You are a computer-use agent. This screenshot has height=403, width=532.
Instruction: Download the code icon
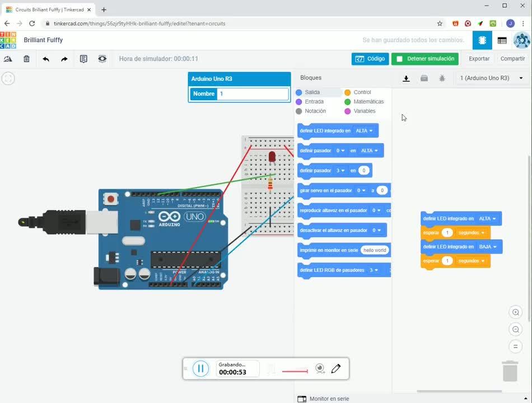406,78
